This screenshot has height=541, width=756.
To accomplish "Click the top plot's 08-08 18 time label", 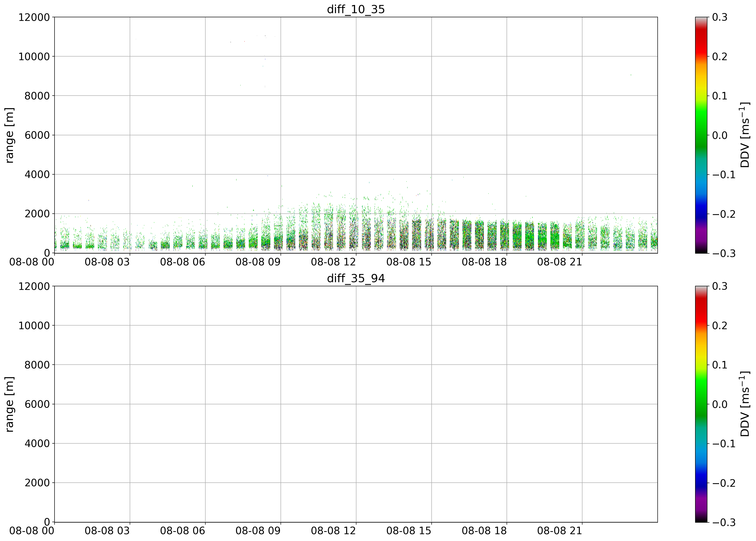I will [x=484, y=262].
